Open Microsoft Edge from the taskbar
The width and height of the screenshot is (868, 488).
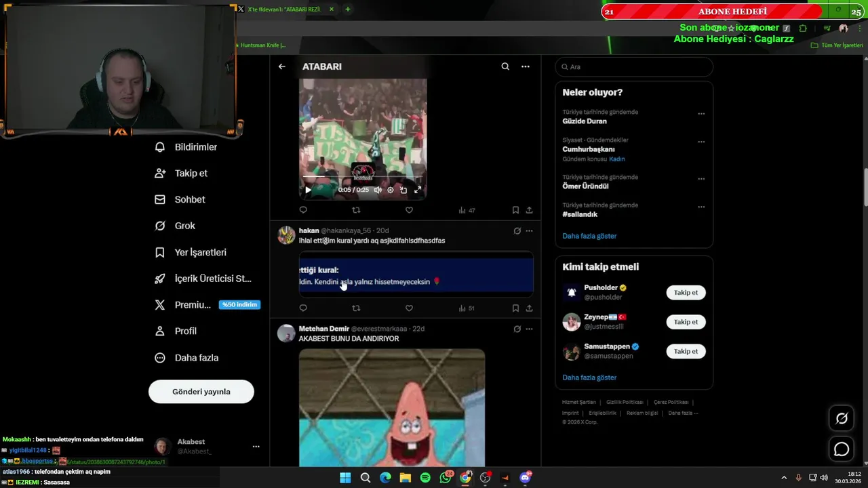[x=385, y=478]
